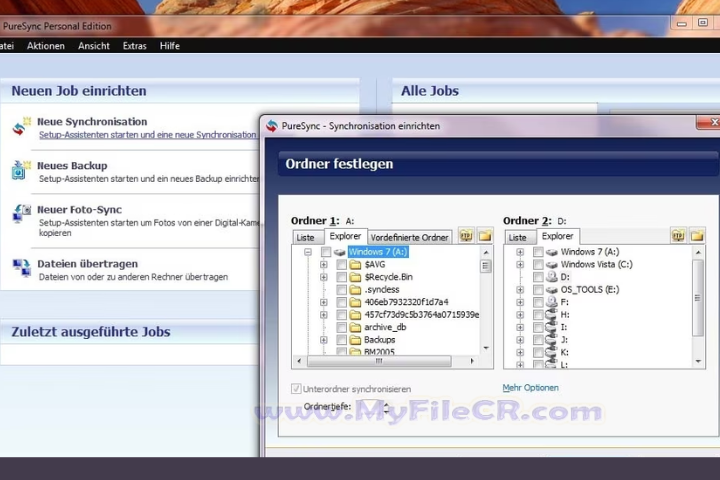
Task: Switch to Liste tab in Ordner 2
Action: (x=518, y=237)
